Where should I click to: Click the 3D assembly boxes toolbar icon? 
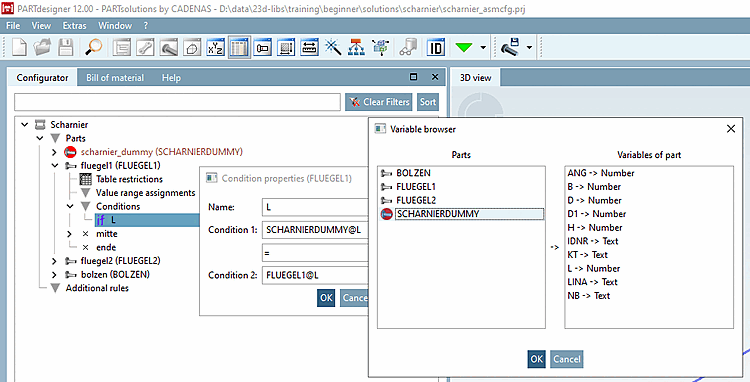pyautogui.click(x=380, y=47)
